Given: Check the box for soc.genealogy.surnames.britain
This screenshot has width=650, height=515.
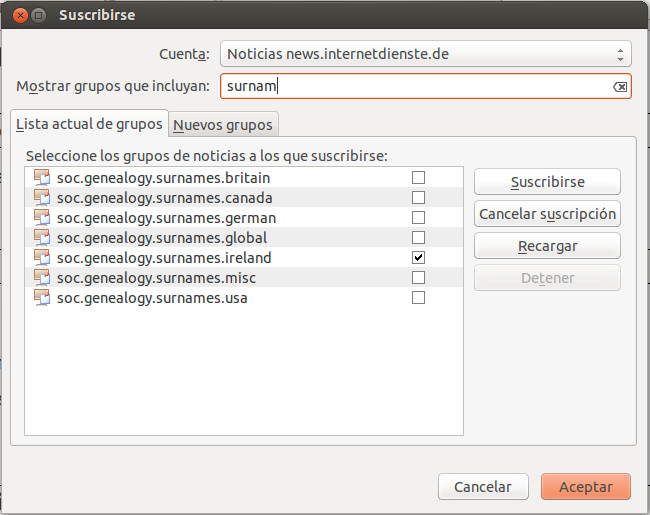Looking at the screenshot, I should coord(418,178).
